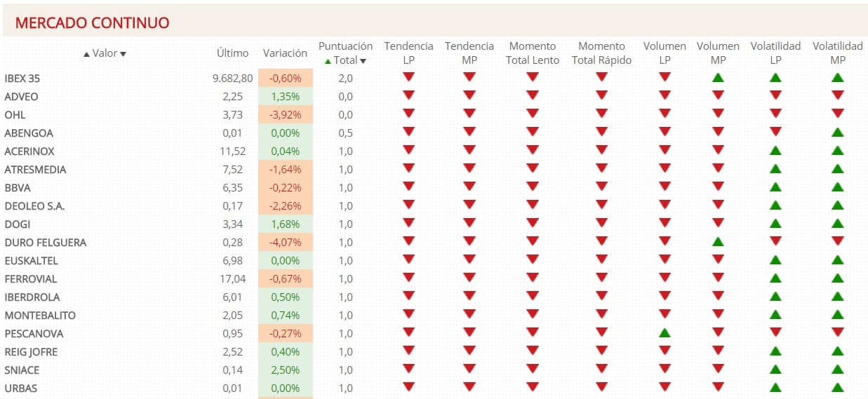The width and height of the screenshot is (868, 399).
Task: Open the DURO FELGUERA stock entry
Action: pos(45,243)
